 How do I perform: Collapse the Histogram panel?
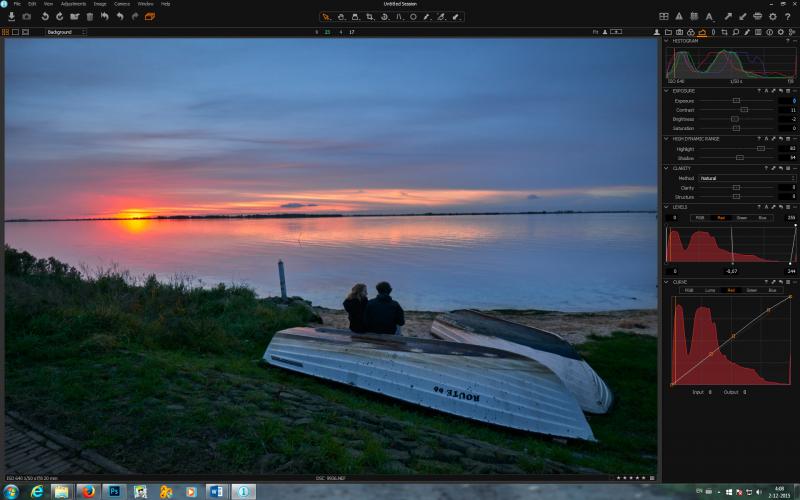click(666, 41)
